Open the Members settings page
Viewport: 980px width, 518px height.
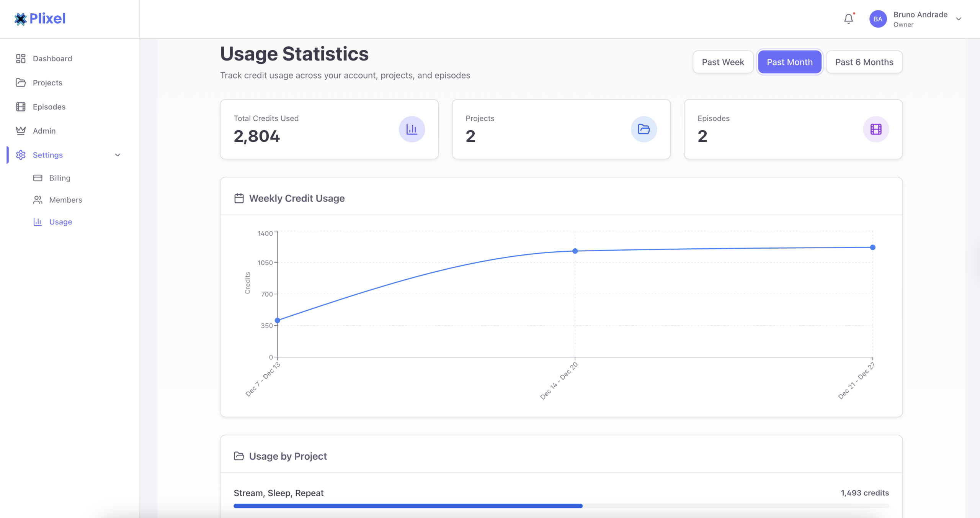click(x=65, y=200)
